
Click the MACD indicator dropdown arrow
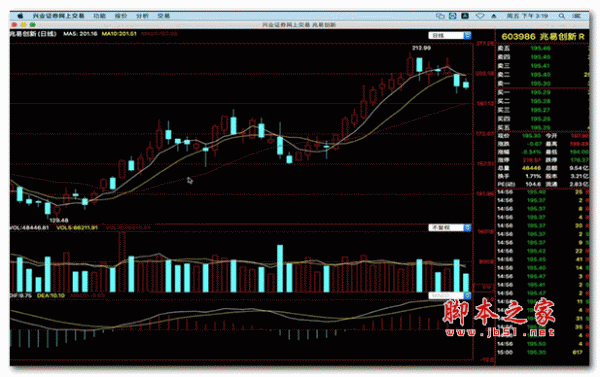point(467,295)
